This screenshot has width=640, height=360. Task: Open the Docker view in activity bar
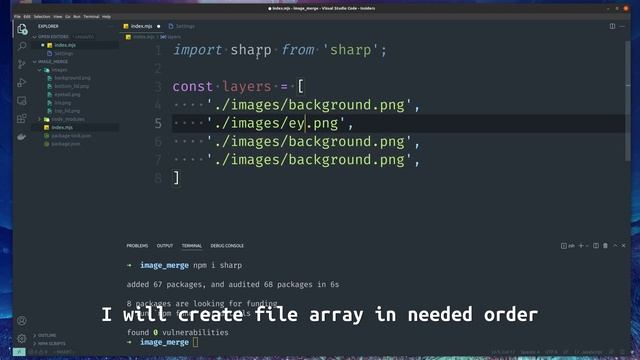click(x=22, y=137)
